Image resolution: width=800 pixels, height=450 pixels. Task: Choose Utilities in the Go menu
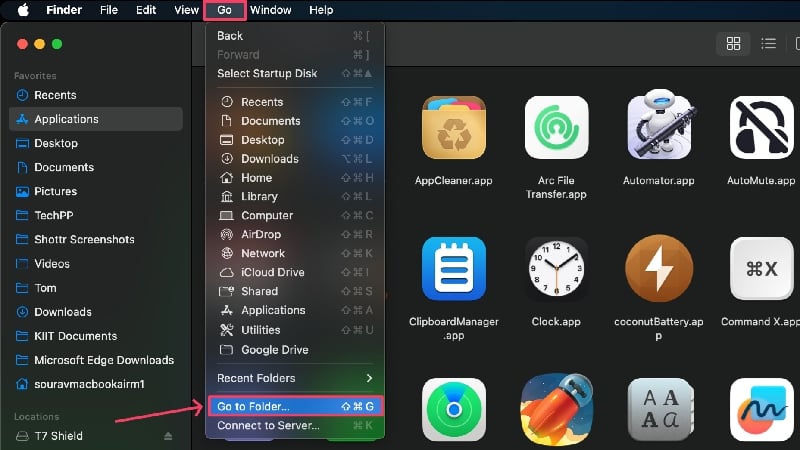tap(295, 330)
